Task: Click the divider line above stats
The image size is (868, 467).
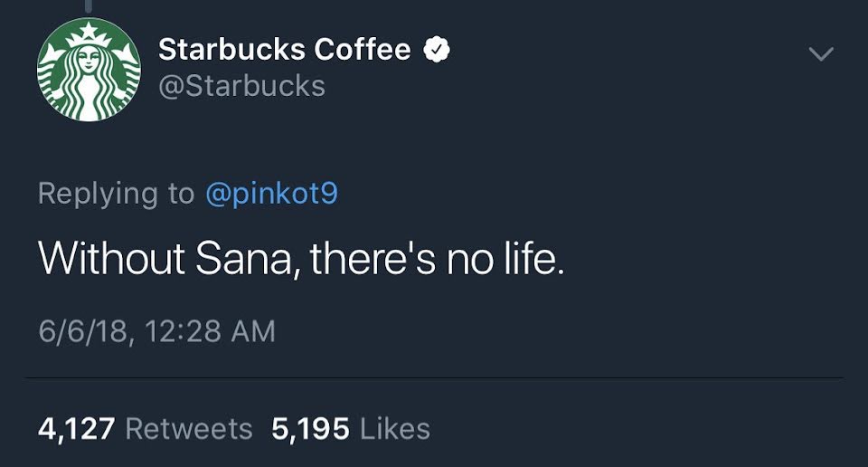Action: coord(434,377)
